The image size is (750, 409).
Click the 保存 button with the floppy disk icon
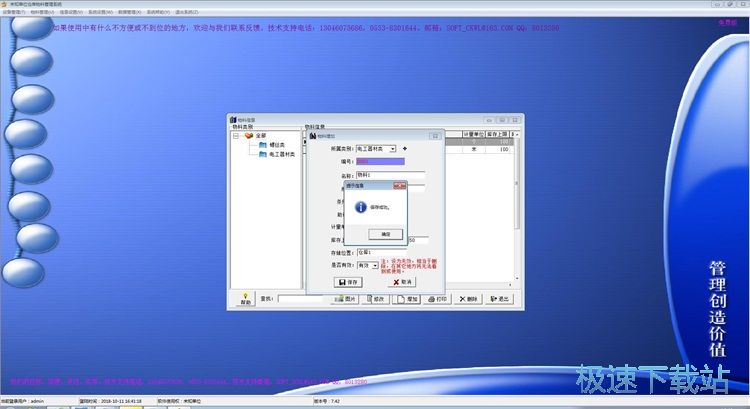coord(348,282)
